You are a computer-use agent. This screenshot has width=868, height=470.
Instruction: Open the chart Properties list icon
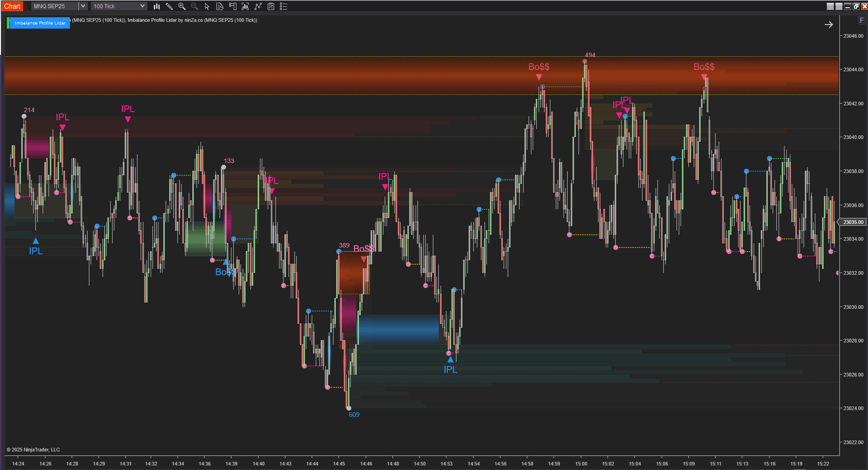click(284, 6)
